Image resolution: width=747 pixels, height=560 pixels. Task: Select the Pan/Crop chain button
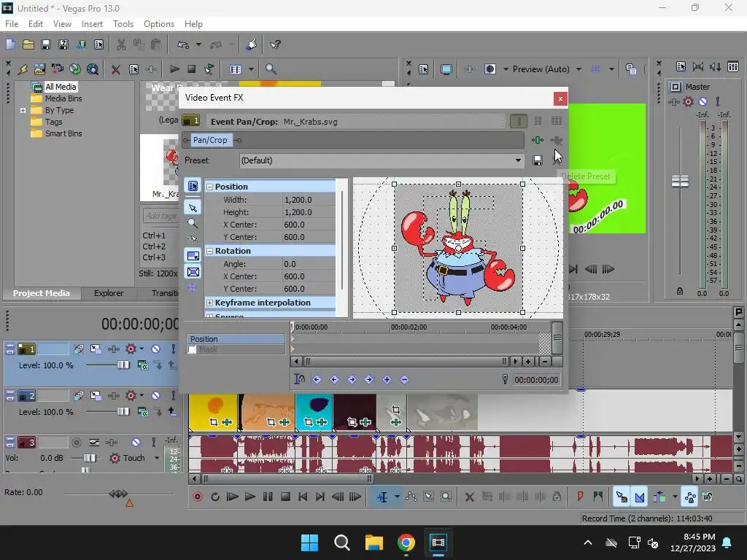[x=210, y=140]
